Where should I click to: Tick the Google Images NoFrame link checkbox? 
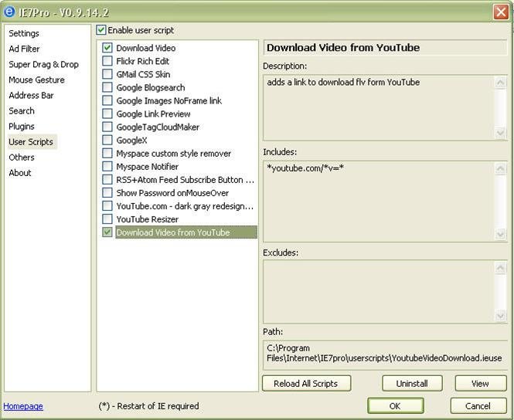107,100
